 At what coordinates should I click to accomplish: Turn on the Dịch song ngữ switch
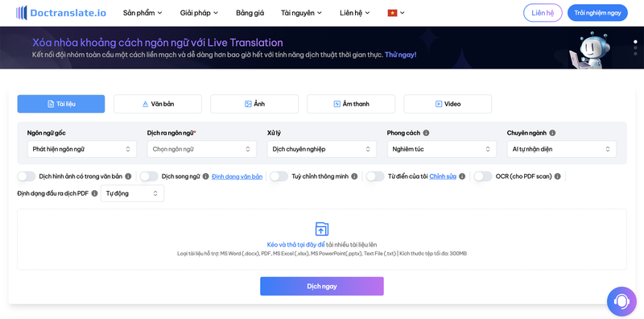coord(149,176)
